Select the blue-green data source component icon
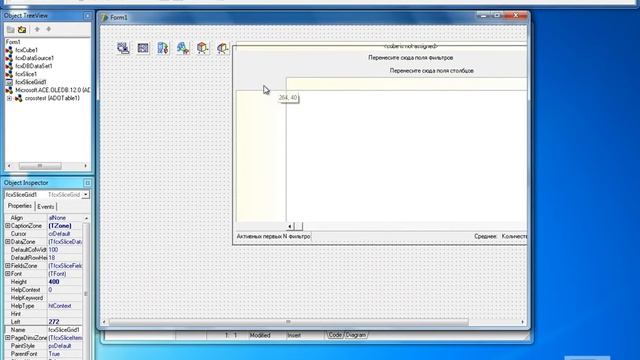Viewport: 640px width, 360px height. (183, 48)
